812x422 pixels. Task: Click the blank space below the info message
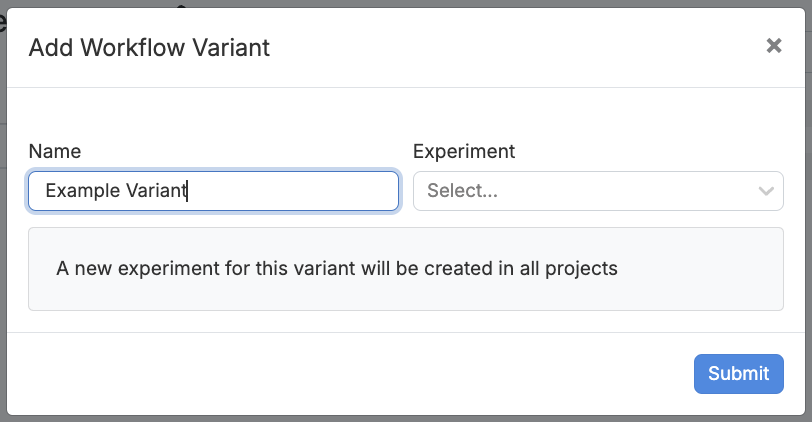pyautogui.click(x=400, y=321)
